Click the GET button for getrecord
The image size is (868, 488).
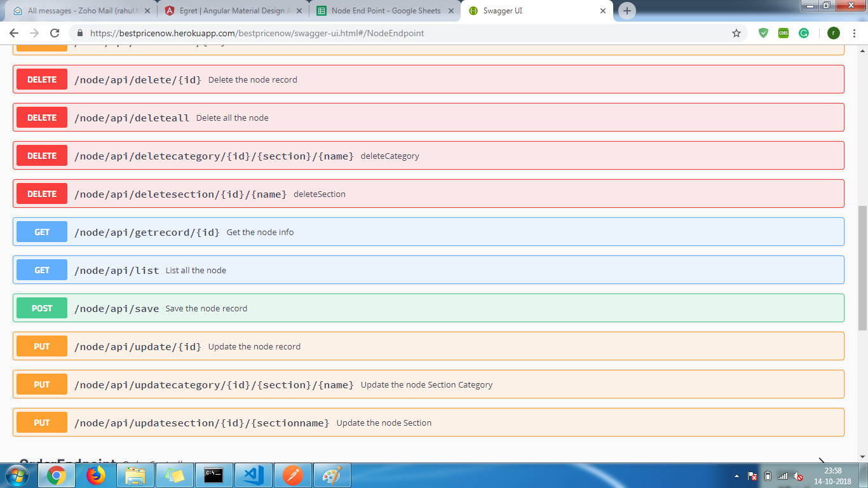point(42,232)
